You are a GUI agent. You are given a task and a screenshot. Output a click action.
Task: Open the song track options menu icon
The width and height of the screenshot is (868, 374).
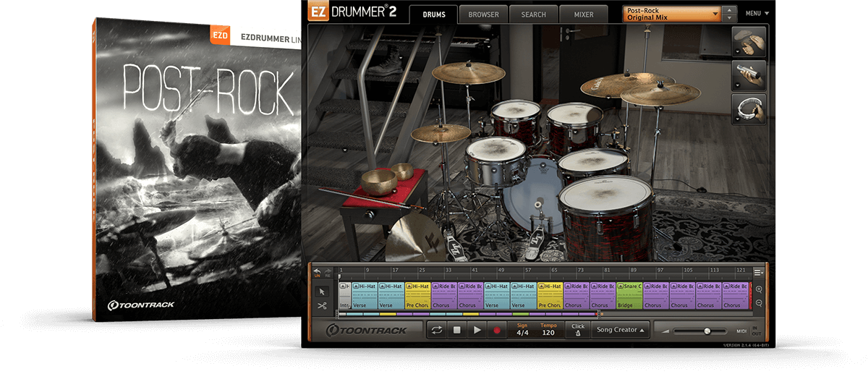click(758, 272)
